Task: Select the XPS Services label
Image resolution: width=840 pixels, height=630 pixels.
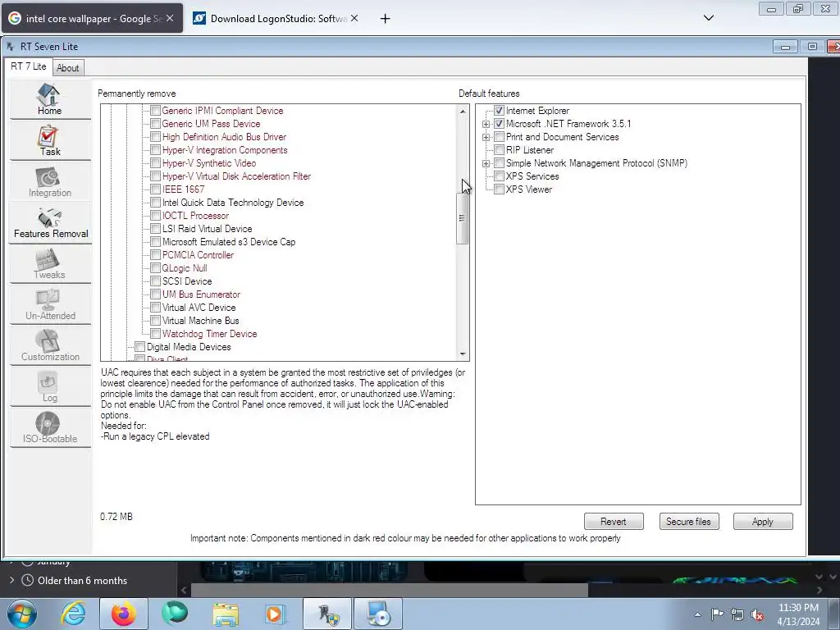Action: click(x=532, y=176)
